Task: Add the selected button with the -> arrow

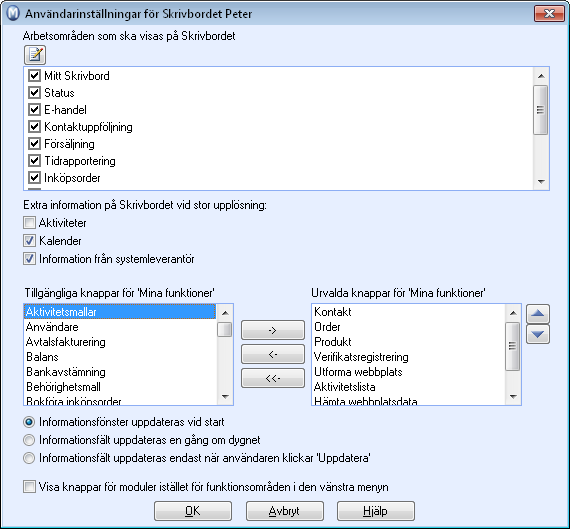Action: coord(273,330)
